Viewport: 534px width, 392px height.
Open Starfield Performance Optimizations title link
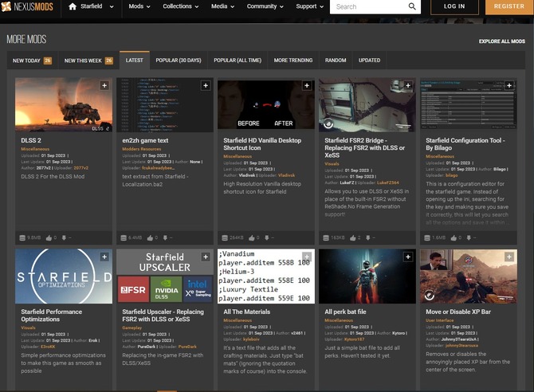click(x=52, y=316)
